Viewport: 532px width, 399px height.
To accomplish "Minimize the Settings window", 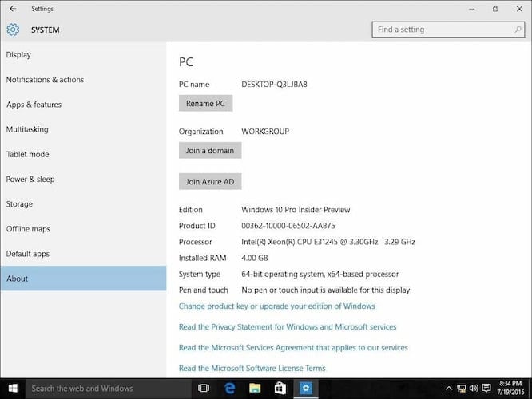I will tap(471, 9).
